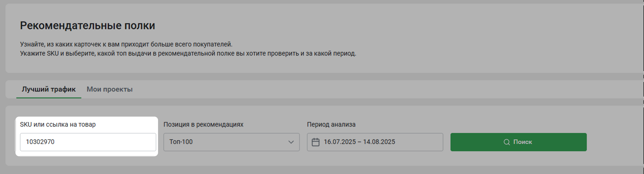Focus the SKU или ссылка на товар input
The width and height of the screenshot is (644, 174).
[88, 142]
